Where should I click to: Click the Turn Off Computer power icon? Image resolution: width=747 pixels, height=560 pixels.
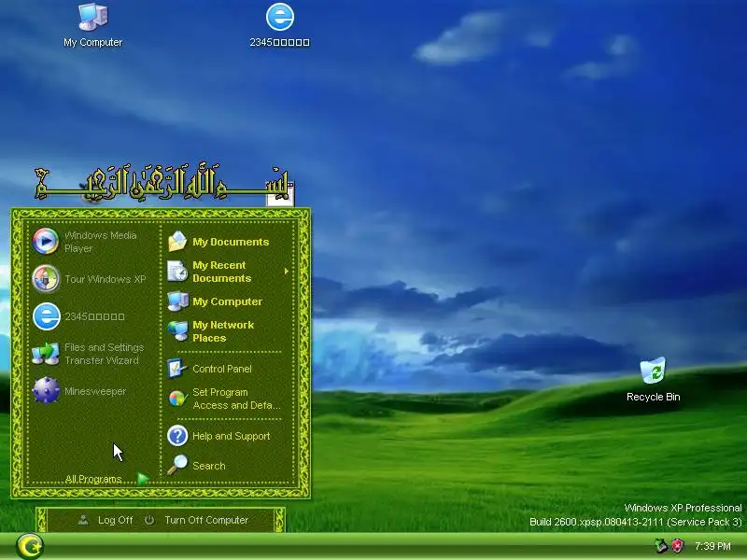point(149,520)
